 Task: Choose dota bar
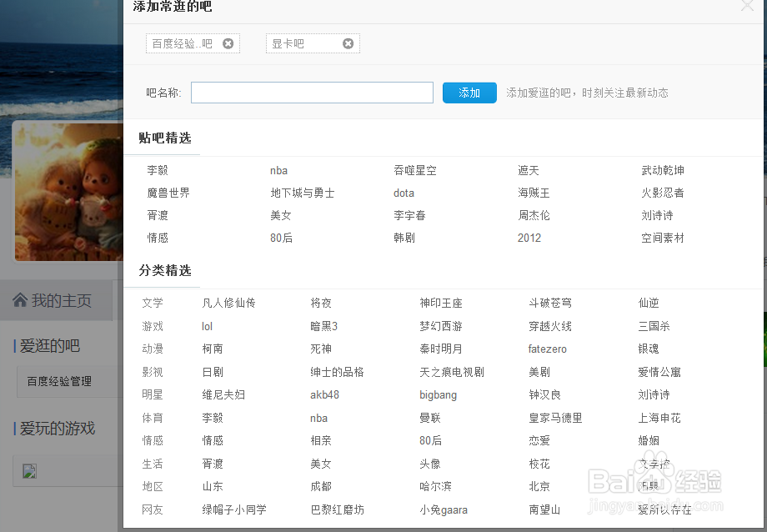404,193
